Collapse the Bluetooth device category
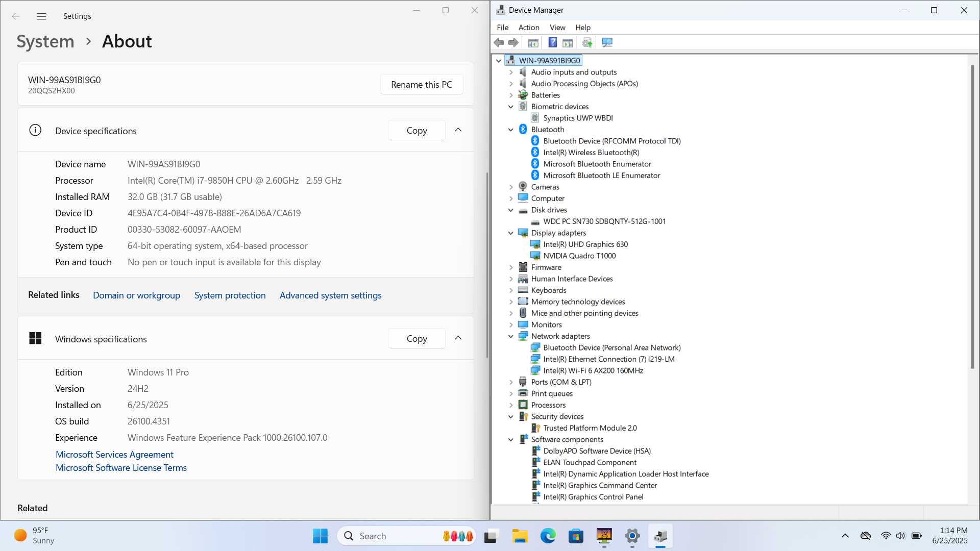This screenshot has height=551, width=980. [511, 130]
